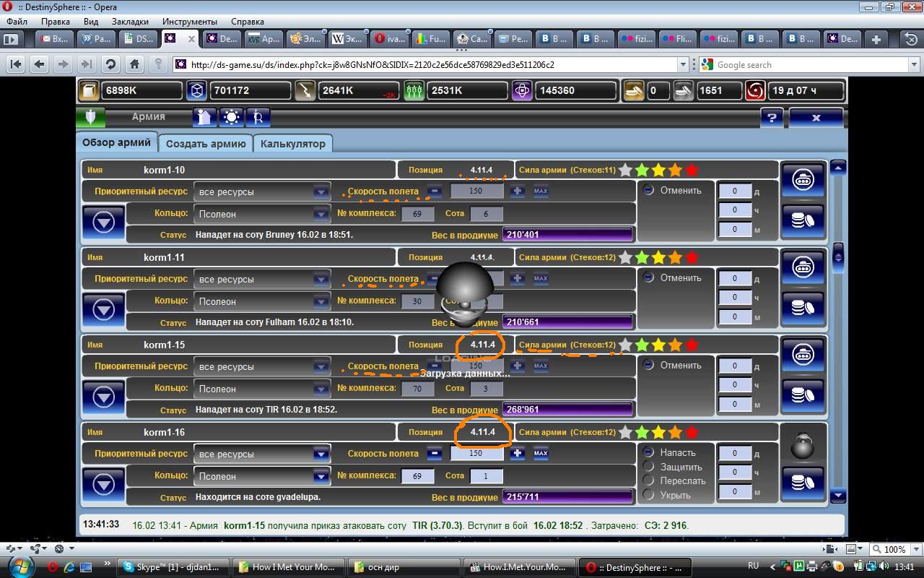Open the Калькулятор tab

[x=292, y=144]
